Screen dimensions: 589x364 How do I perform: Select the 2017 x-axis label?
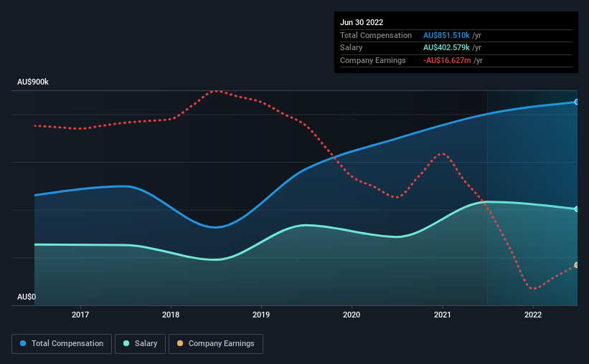coord(80,315)
